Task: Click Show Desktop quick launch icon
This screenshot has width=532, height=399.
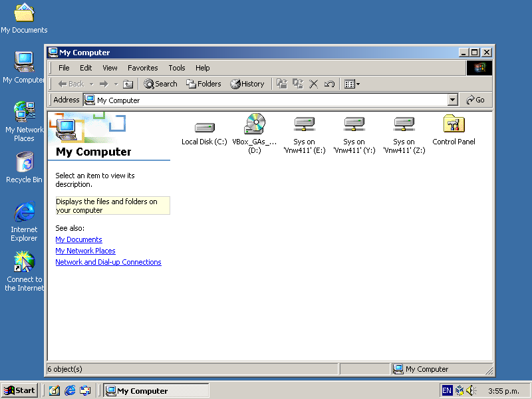Action: click(x=54, y=390)
